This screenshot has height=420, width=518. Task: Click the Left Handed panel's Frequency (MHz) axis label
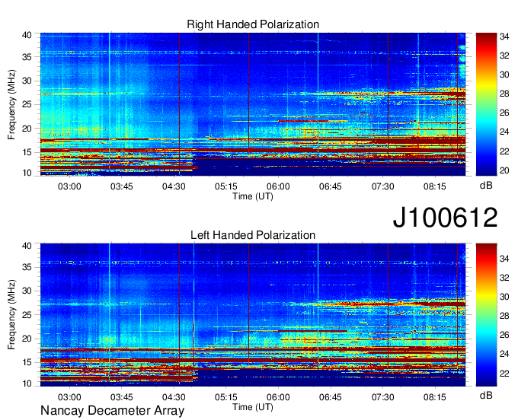pyautogui.click(x=11, y=315)
